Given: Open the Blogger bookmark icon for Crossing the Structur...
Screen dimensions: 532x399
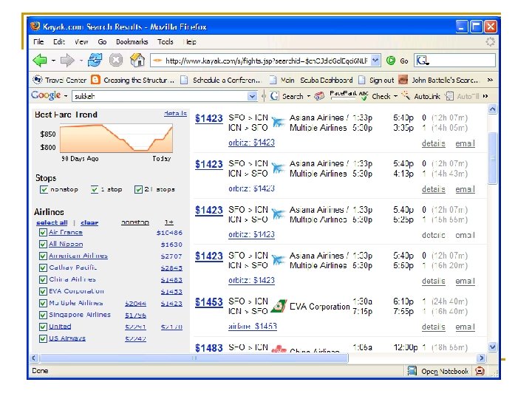Looking at the screenshot, I should pyautogui.click(x=95, y=80).
